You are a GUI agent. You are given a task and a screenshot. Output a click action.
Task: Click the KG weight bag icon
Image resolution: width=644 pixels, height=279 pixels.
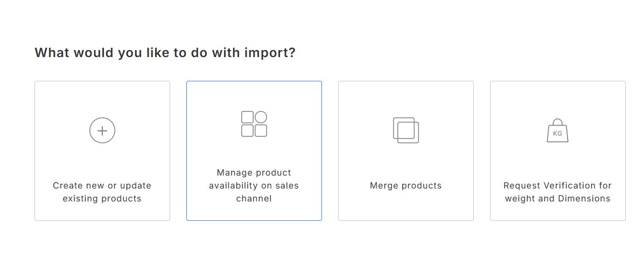pos(557,131)
